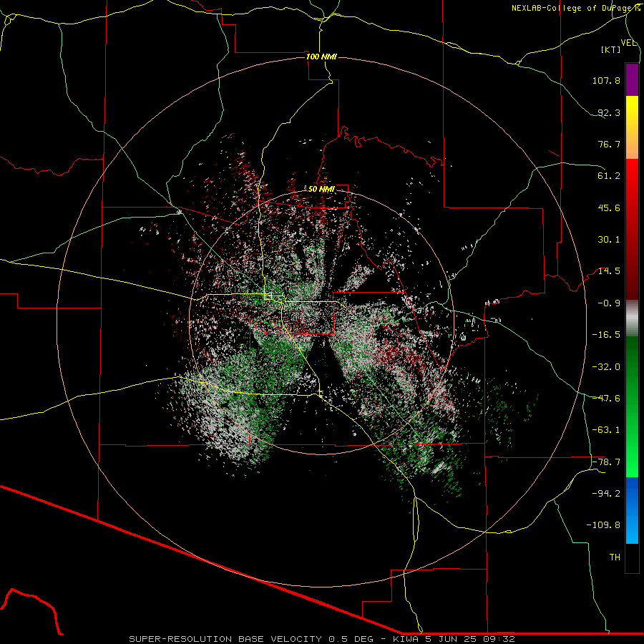
Task: Click the [KT] units label
Action: [611, 49]
